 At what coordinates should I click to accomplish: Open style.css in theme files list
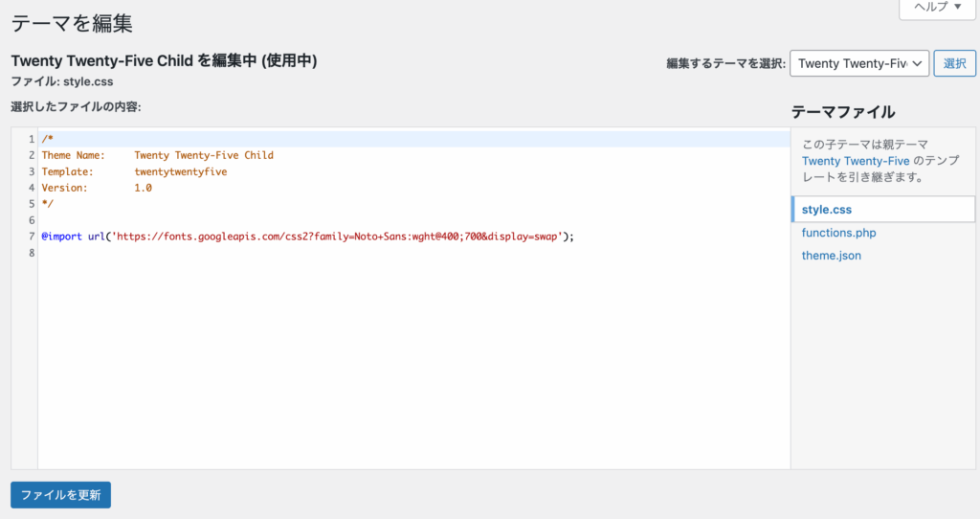827,210
